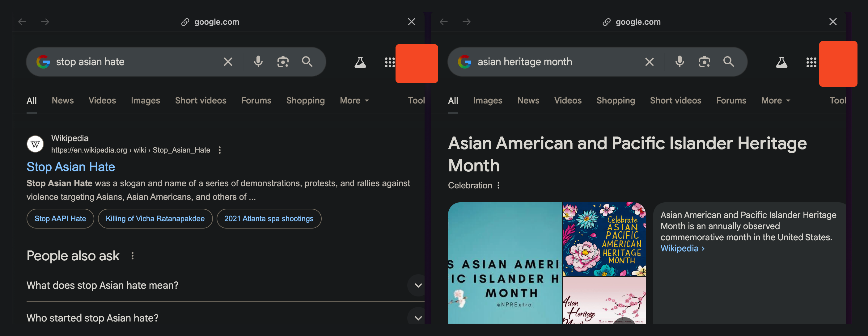The height and width of the screenshot is (336, 868).
Task: Open People also ask three-dot options
Action: 133,256
